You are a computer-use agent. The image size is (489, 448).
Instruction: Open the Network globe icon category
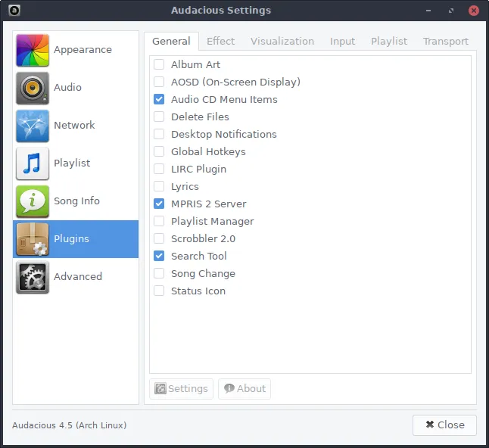[x=33, y=126]
